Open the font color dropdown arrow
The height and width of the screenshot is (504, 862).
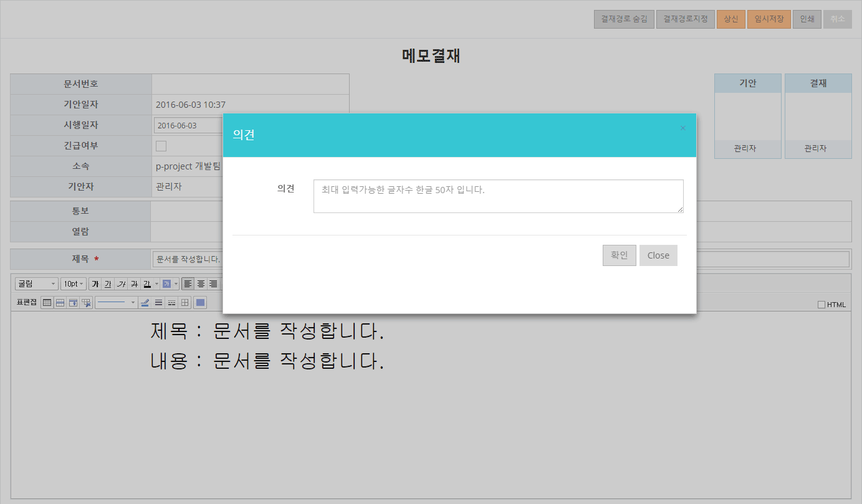(x=156, y=284)
